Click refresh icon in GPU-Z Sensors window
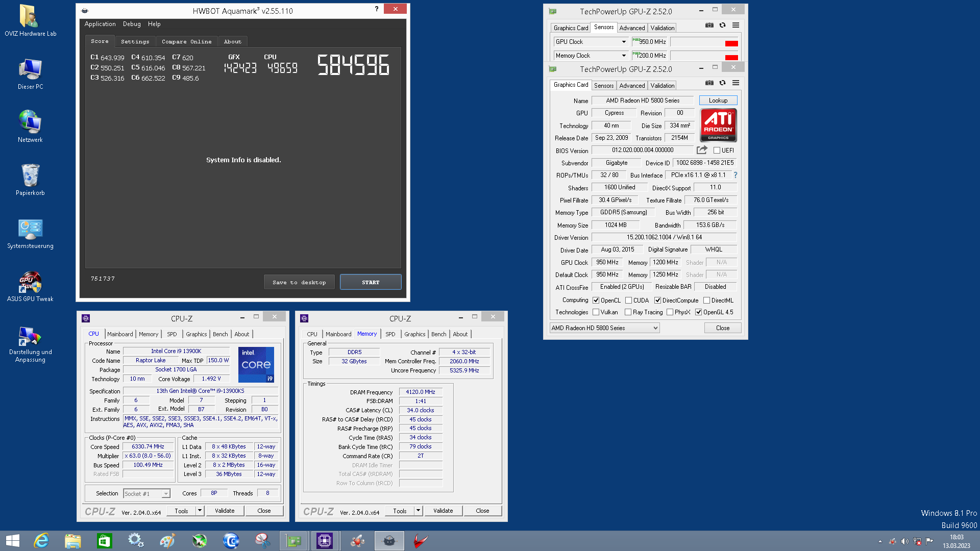 (x=722, y=26)
